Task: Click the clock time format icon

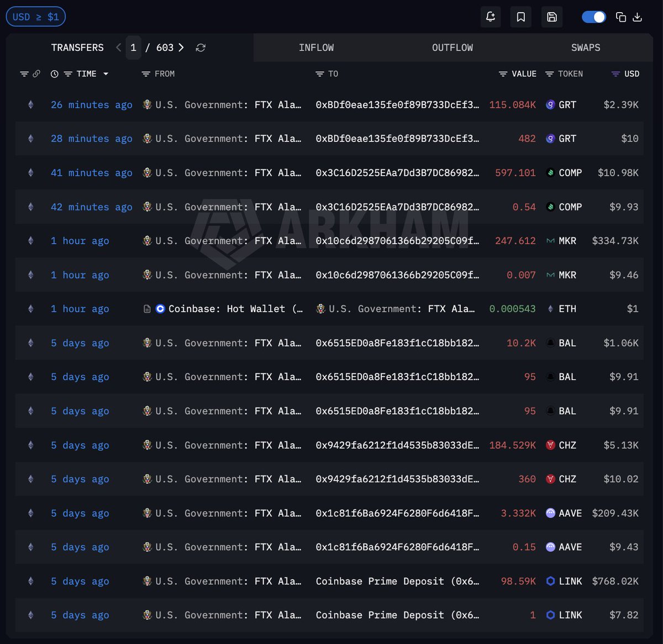Action: coord(54,73)
